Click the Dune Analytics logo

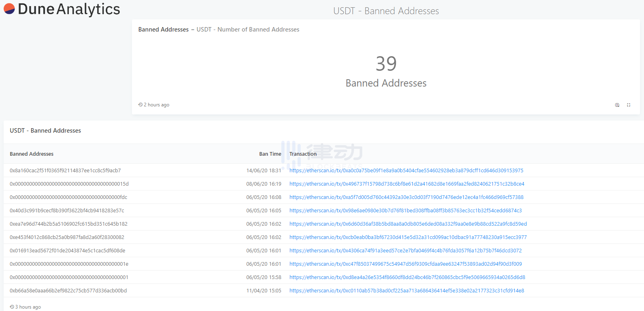62,9
